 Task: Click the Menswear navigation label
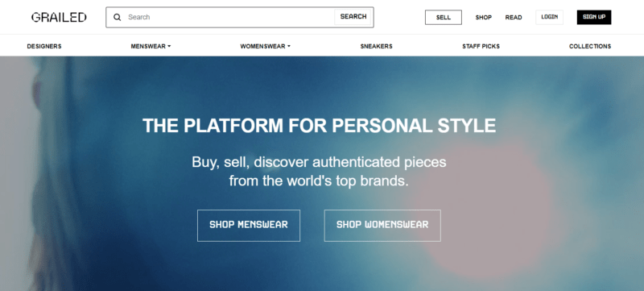pyautogui.click(x=148, y=47)
